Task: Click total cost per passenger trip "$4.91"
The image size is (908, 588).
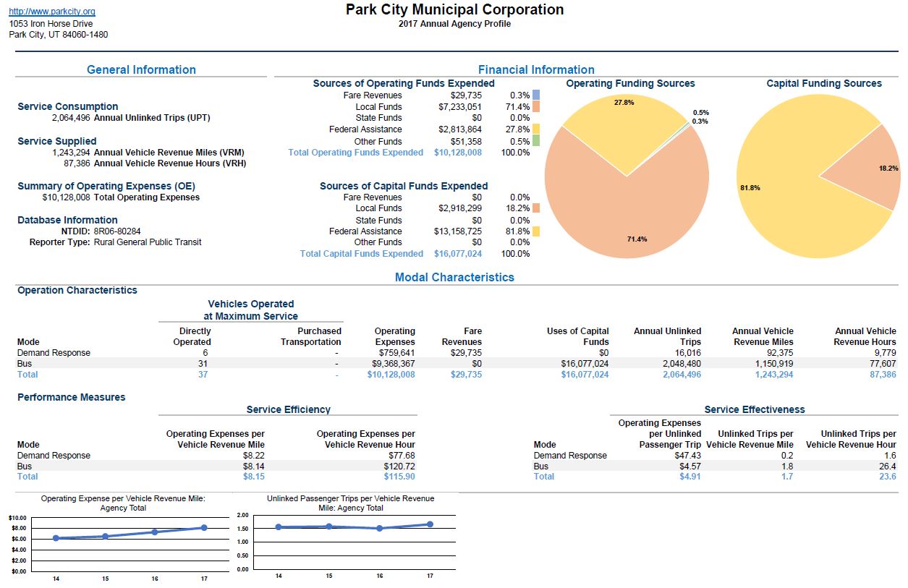Action: [x=690, y=477]
